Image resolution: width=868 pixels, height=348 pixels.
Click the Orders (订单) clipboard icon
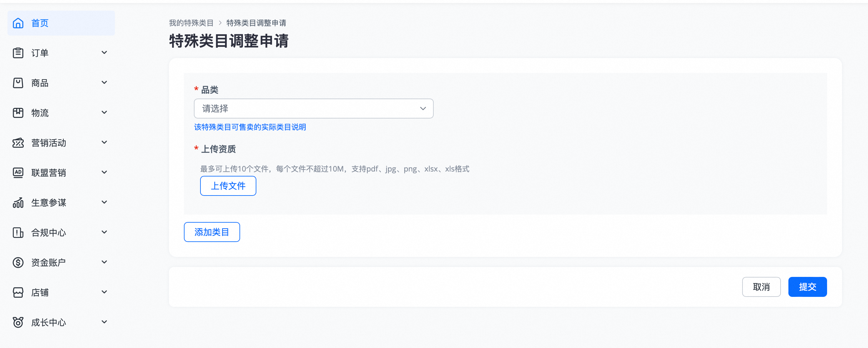pyautogui.click(x=18, y=53)
